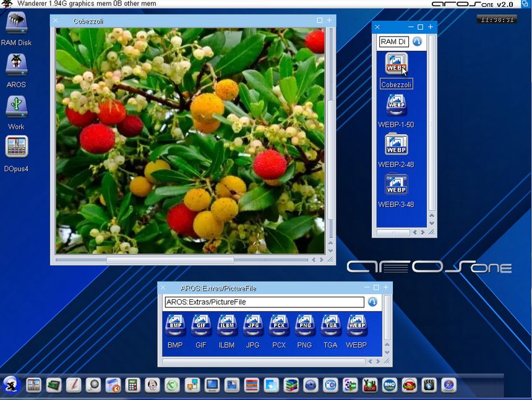Open the JPG folder

(252, 325)
